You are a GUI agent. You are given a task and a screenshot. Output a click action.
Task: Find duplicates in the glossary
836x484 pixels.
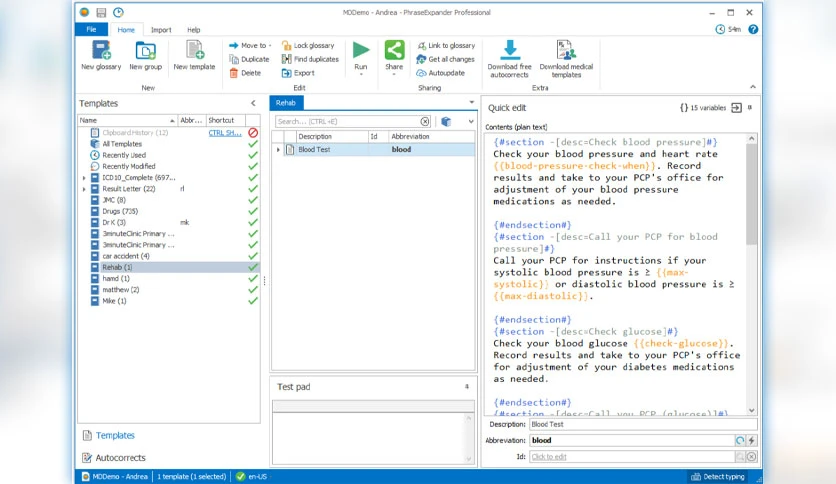point(310,59)
